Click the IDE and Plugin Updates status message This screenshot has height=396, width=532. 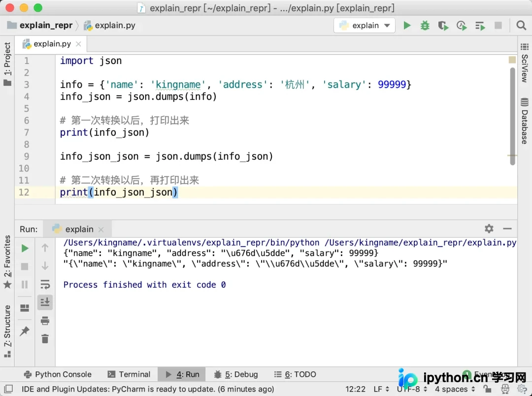(148, 389)
